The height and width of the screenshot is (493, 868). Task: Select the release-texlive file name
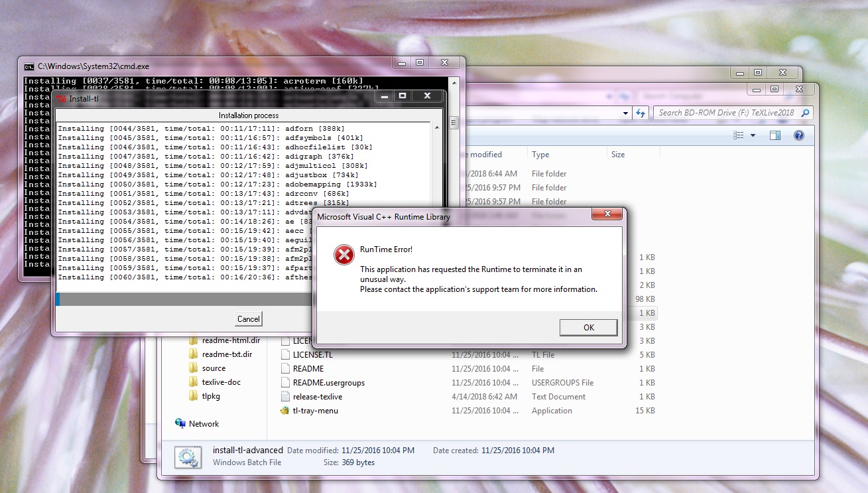point(318,396)
